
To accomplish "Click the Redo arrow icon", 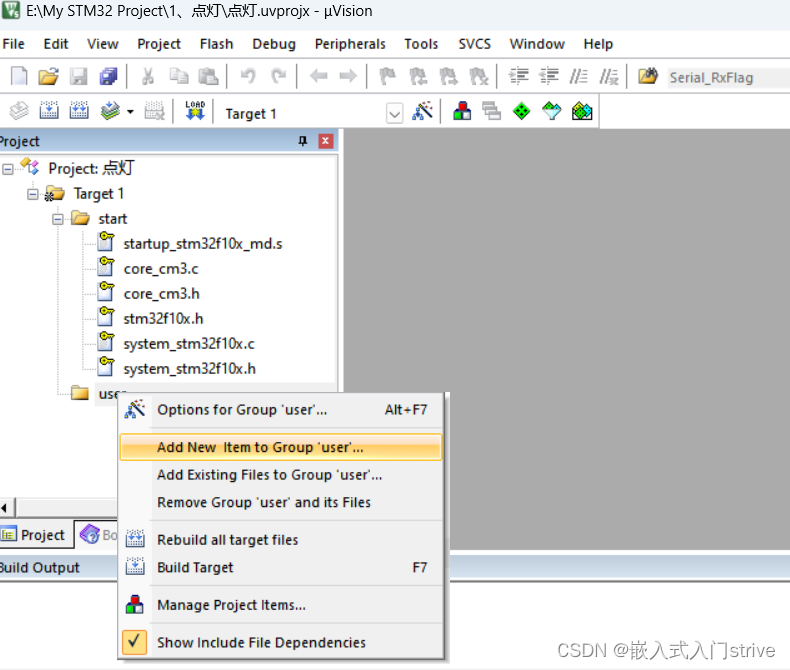I will pos(278,77).
